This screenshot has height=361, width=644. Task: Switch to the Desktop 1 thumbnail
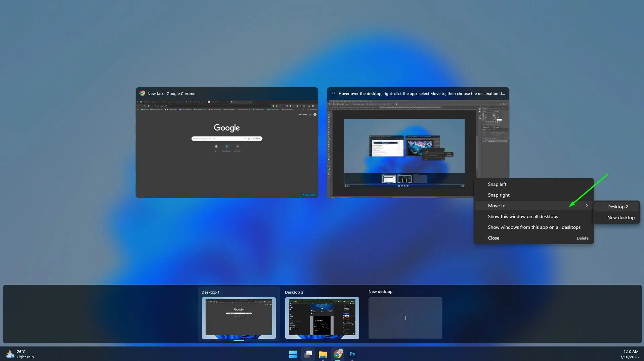[239, 318]
